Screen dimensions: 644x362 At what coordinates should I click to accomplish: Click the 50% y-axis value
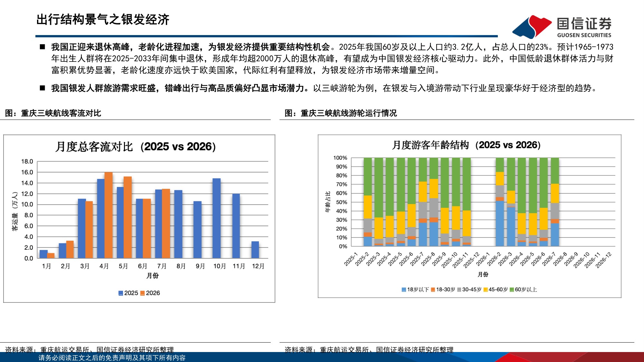click(342, 202)
